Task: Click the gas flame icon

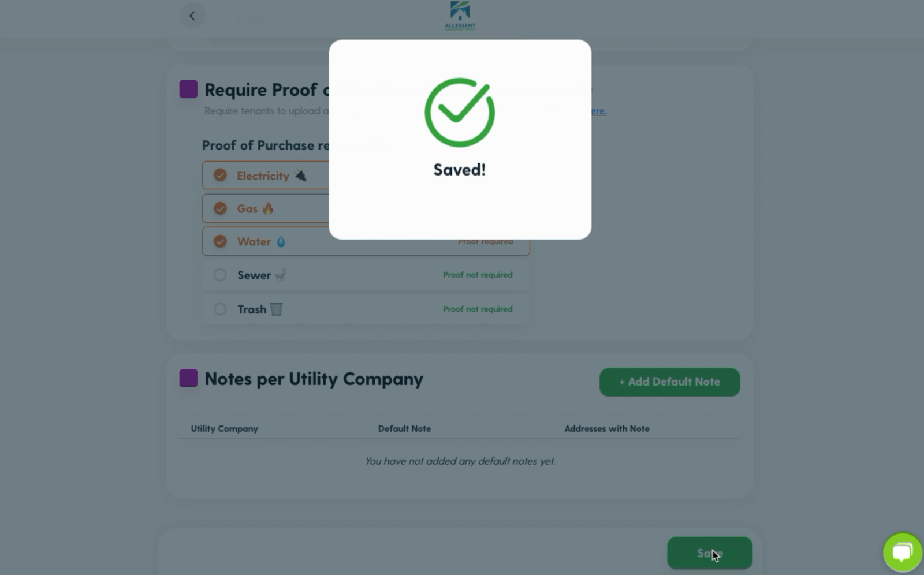Action: coord(268,208)
